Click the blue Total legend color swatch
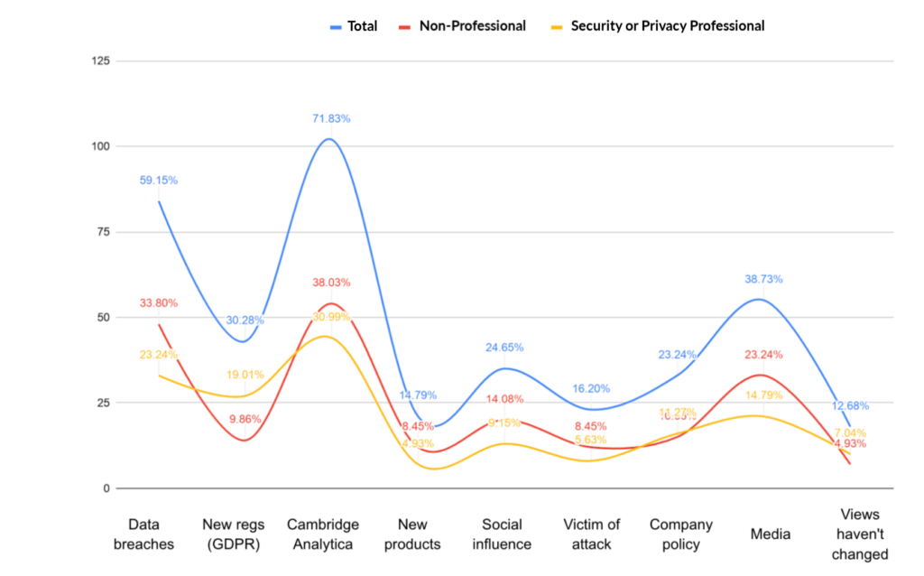 pyautogui.click(x=337, y=27)
